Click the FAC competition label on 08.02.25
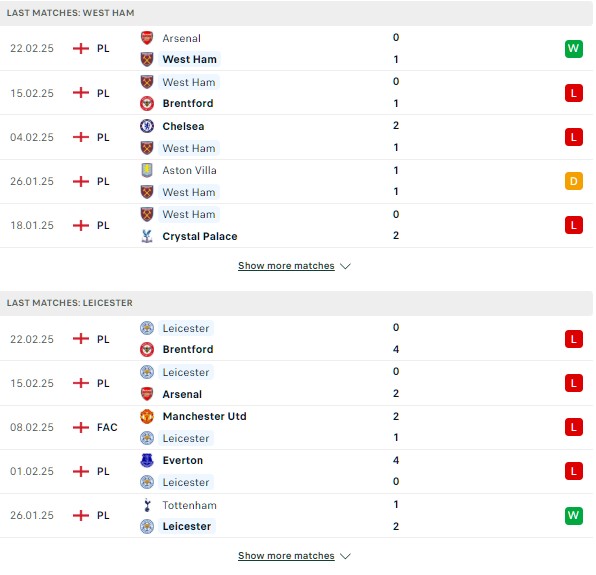 pyautogui.click(x=107, y=427)
